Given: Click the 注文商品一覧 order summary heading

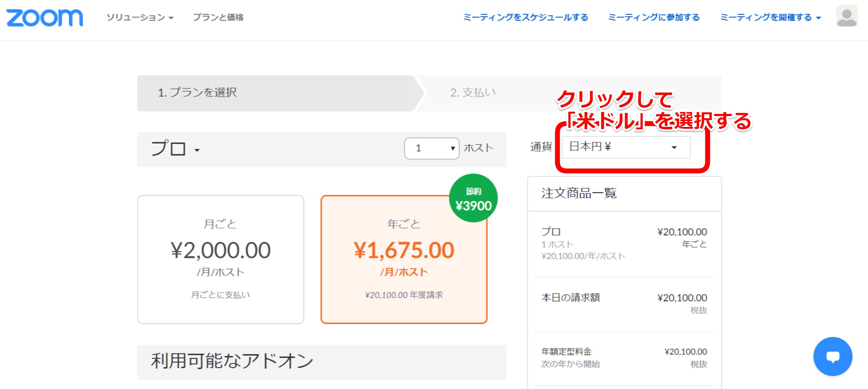Looking at the screenshot, I should pos(579,193).
